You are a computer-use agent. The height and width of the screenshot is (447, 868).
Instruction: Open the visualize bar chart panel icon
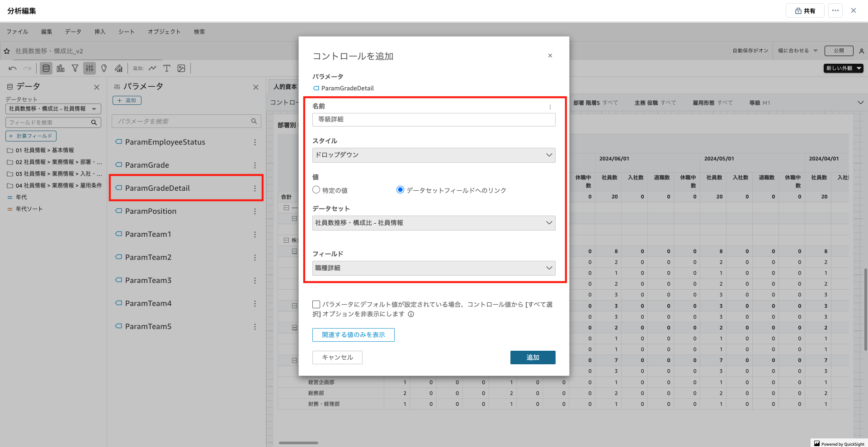(x=61, y=68)
